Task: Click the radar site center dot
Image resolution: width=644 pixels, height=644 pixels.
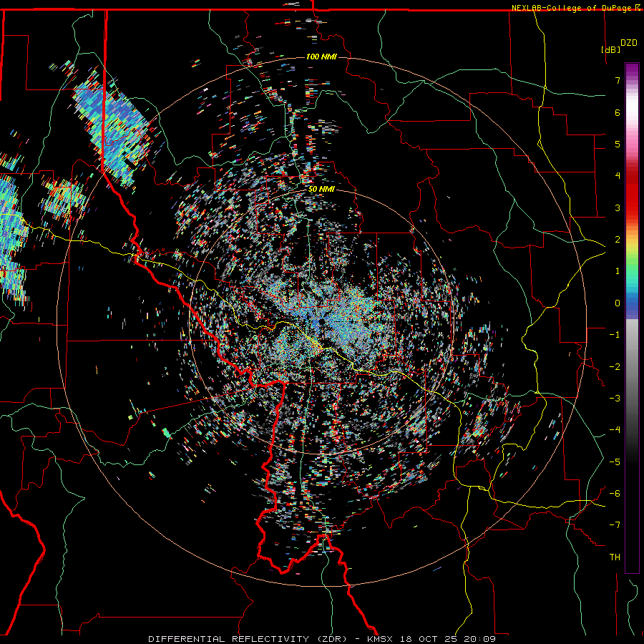Action: tap(322, 321)
